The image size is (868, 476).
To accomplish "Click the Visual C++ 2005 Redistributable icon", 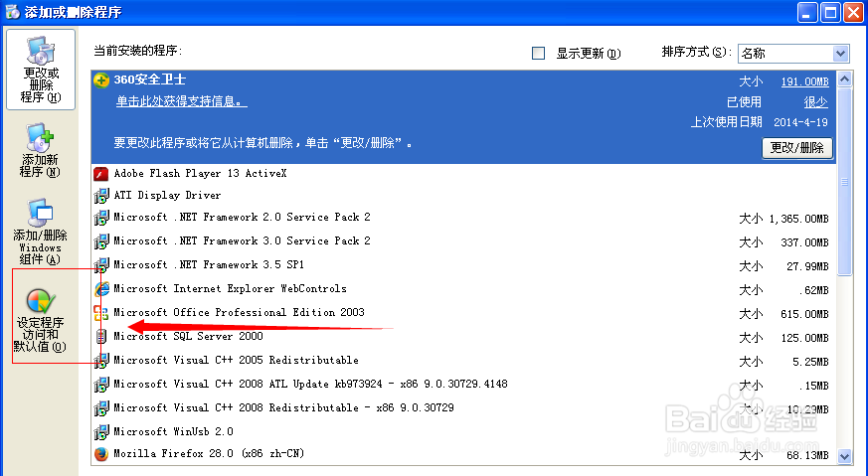I will pos(101,361).
